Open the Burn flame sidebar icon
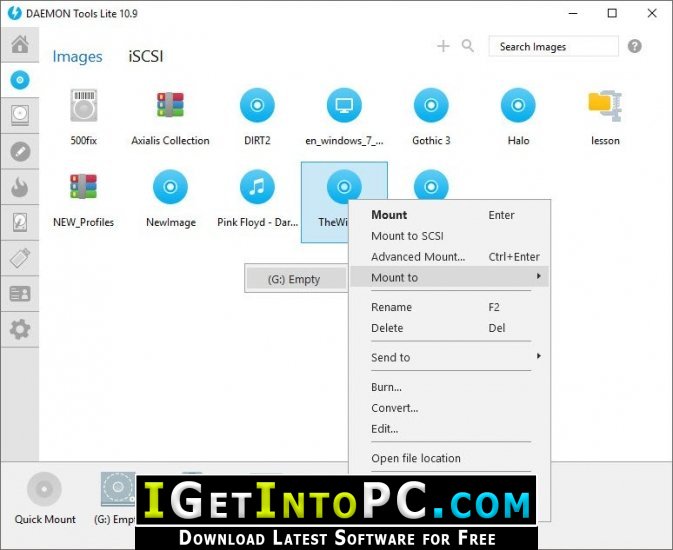The height and width of the screenshot is (550, 673). pyautogui.click(x=20, y=187)
